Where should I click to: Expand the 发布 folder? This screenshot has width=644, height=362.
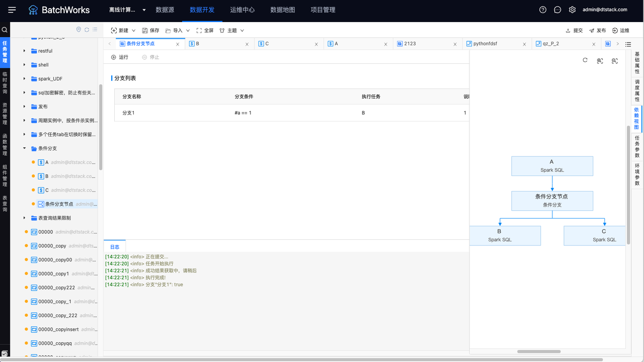click(x=24, y=107)
